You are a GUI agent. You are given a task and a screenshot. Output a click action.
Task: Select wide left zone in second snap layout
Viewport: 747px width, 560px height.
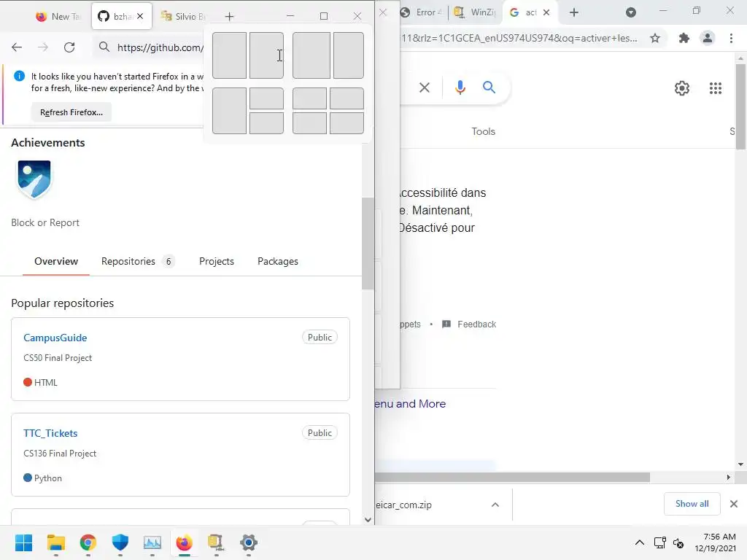(311, 55)
